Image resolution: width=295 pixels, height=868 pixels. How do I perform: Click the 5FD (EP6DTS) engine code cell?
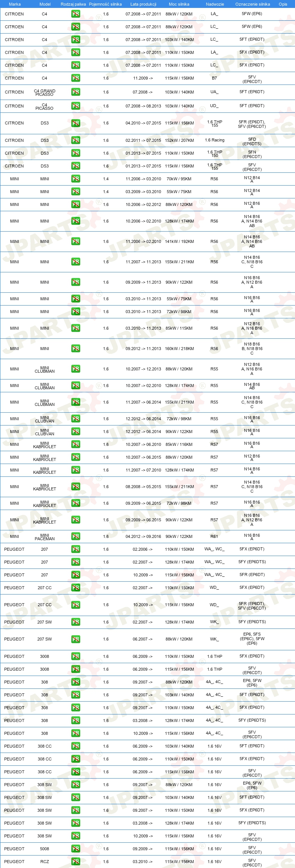click(x=252, y=141)
